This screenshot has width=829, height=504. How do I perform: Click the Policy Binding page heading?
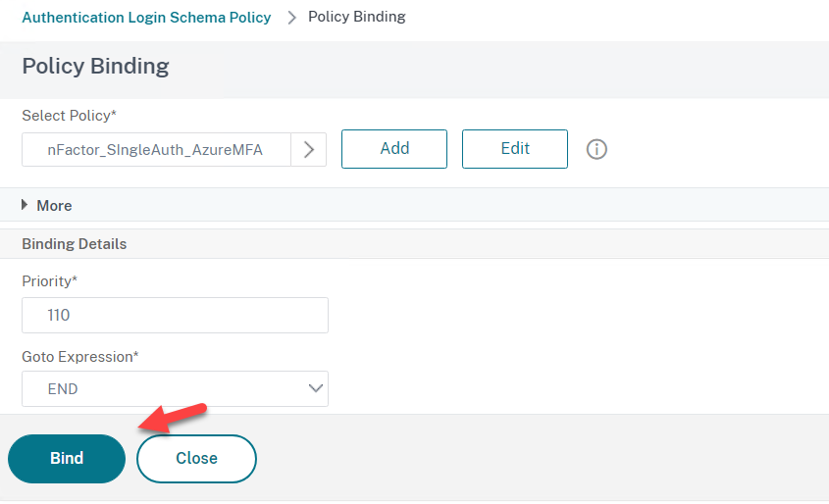point(96,67)
